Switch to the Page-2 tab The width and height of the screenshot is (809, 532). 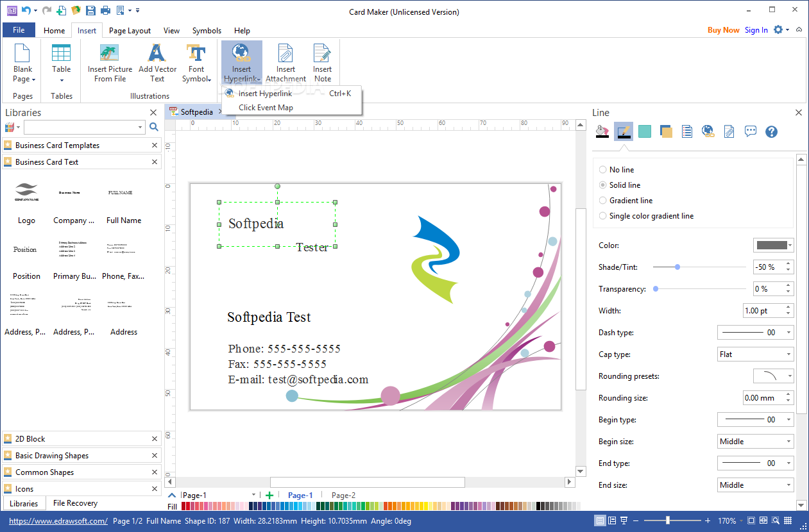click(343, 495)
